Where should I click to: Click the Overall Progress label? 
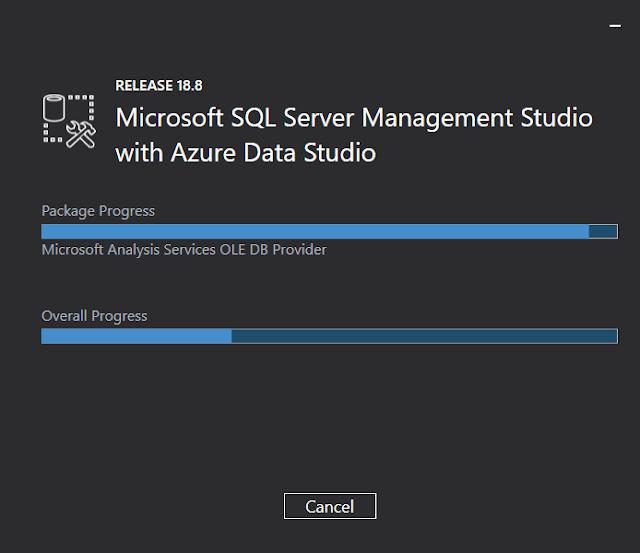tap(94, 316)
